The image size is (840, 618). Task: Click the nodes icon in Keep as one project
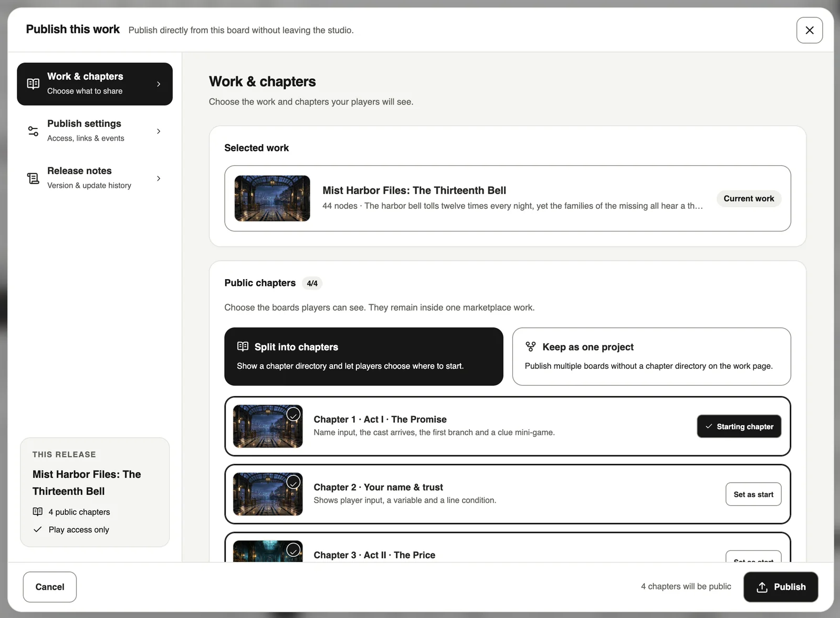pyautogui.click(x=531, y=346)
